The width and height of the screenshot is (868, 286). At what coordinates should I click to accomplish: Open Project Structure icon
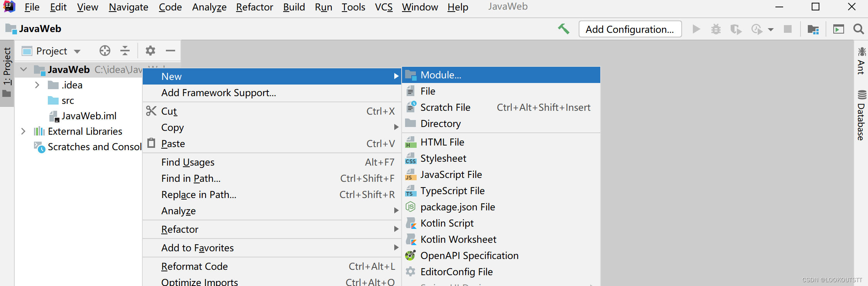[813, 29]
